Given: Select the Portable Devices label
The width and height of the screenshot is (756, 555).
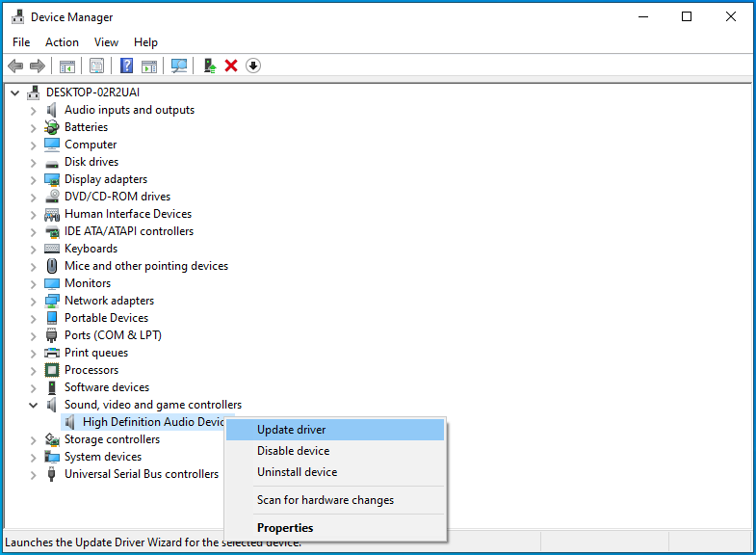Looking at the screenshot, I should click(107, 318).
